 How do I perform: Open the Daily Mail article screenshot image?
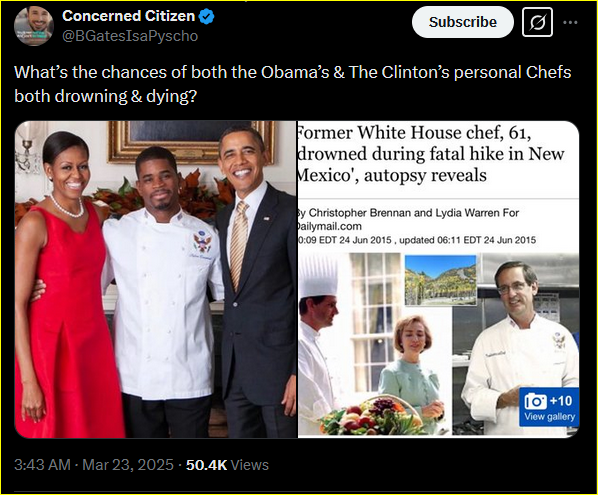439,279
